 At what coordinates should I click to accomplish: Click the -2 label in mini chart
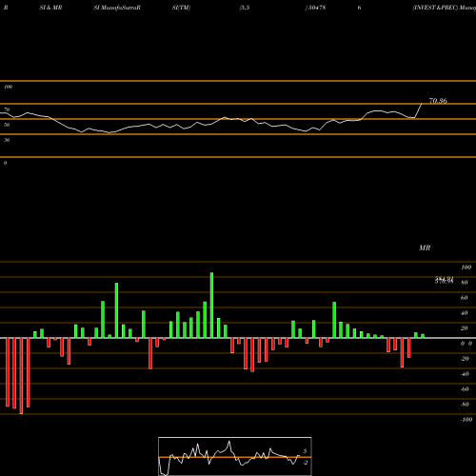[305, 463]
